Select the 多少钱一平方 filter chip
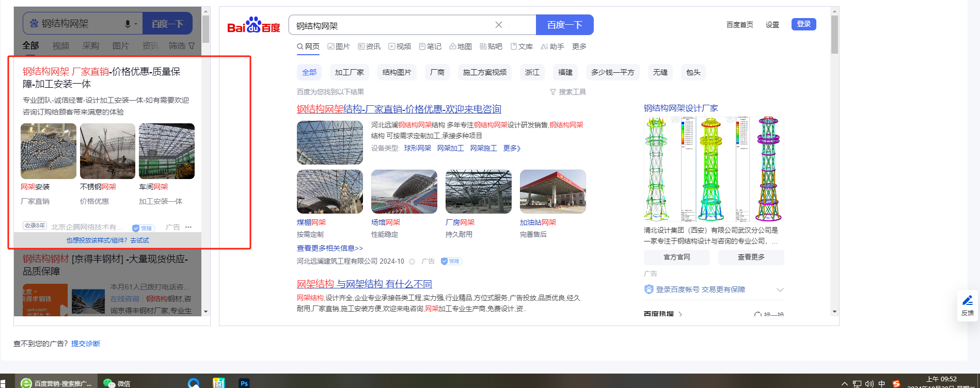The height and width of the screenshot is (388, 980). pos(613,72)
